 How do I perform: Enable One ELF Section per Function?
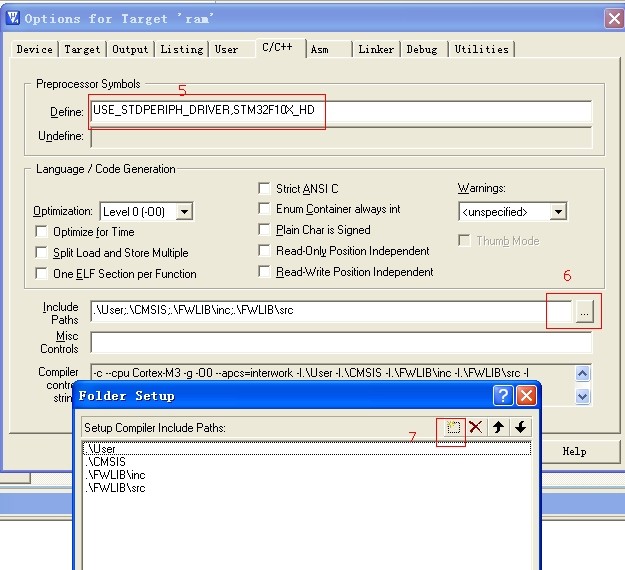pyautogui.click(x=42, y=274)
